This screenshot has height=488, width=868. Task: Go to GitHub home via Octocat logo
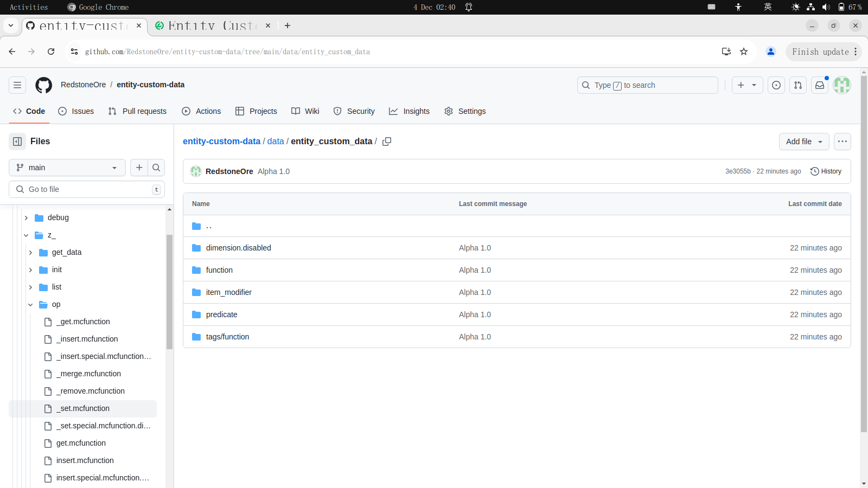pos(43,85)
